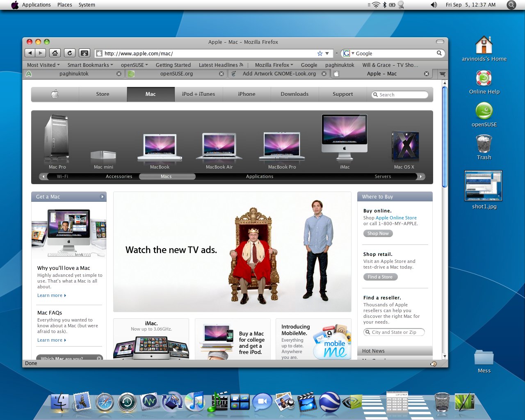
Task: Click the Apple Online Store link
Action: (396, 218)
